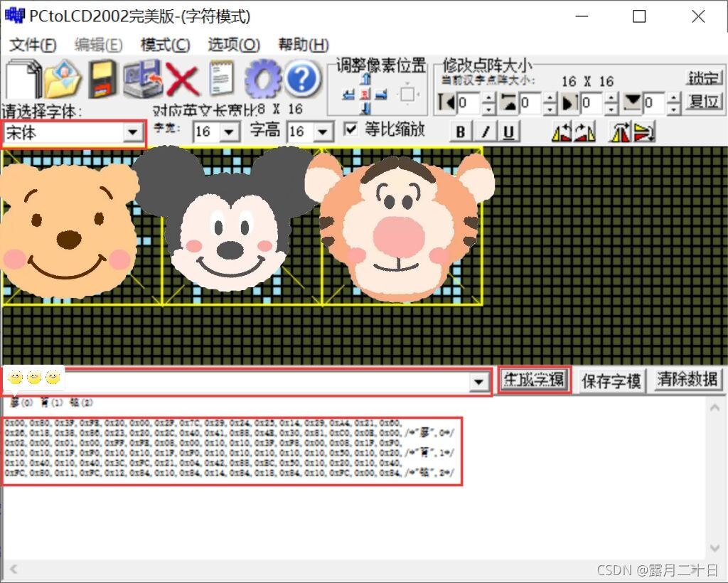Click the output scrollbar down arrow
The image size is (728, 583).
715,548
